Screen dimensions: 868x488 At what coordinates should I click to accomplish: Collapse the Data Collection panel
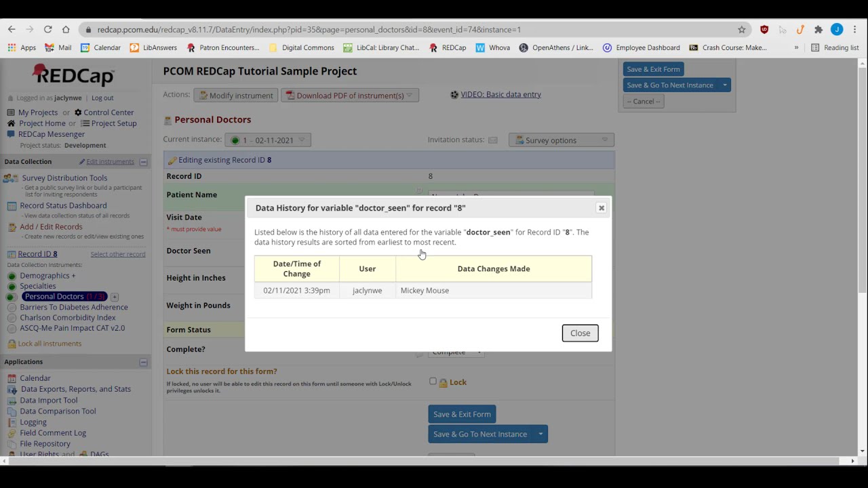click(143, 161)
